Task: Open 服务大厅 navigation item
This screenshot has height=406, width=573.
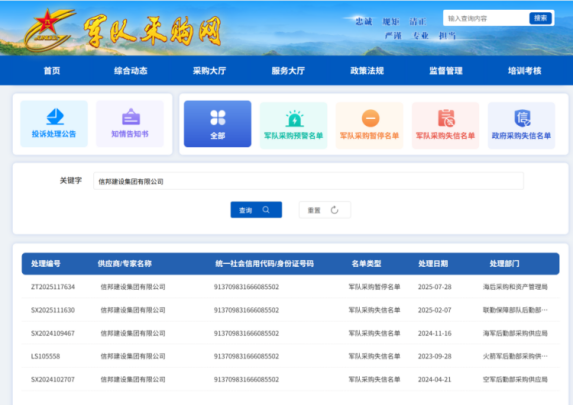Action: pyautogui.click(x=288, y=71)
